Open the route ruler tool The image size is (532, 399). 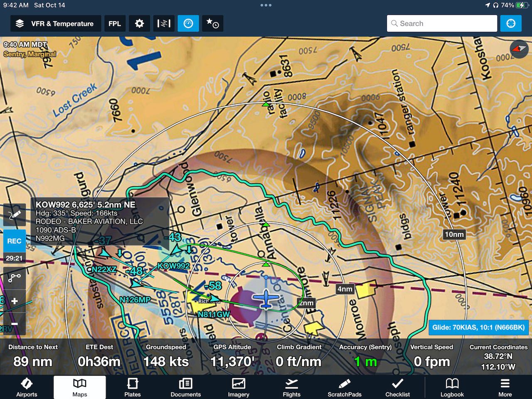(x=15, y=278)
